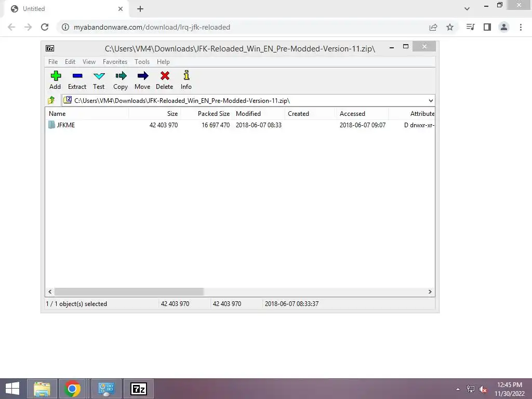Open the Windows Start menu
The image size is (532, 399).
pyautogui.click(x=12, y=389)
